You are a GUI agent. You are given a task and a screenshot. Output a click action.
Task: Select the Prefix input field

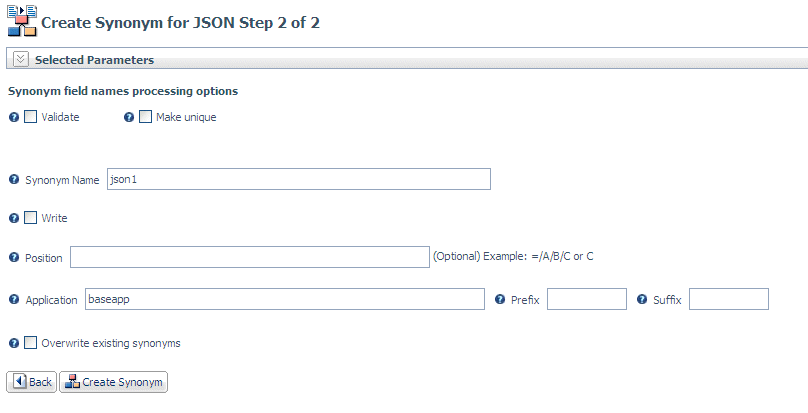pyautogui.click(x=587, y=299)
